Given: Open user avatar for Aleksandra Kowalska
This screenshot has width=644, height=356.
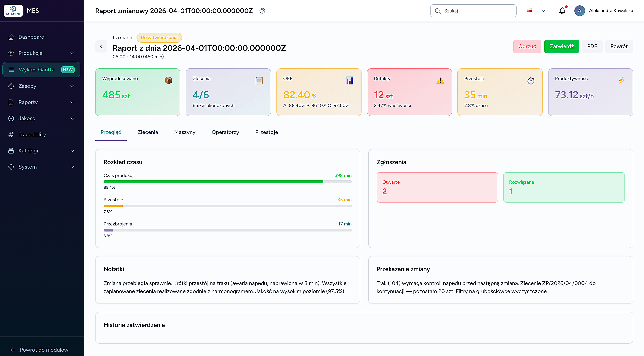Looking at the screenshot, I should click(x=579, y=11).
